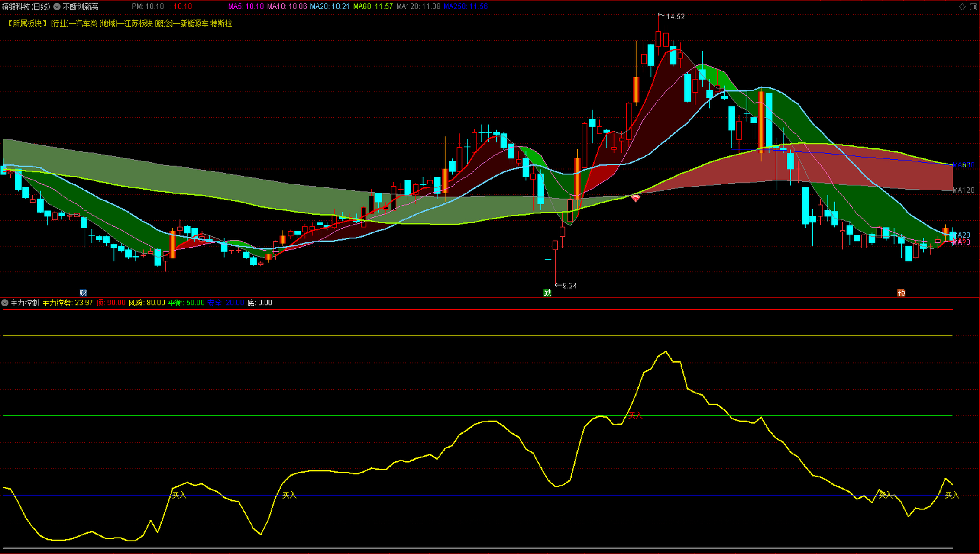
Task: Click the 14.52 high price label
Action: (675, 17)
